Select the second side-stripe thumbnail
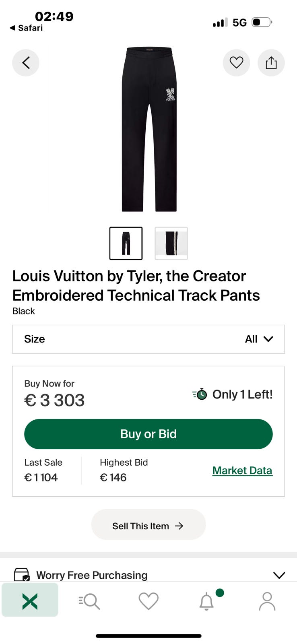The width and height of the screenshot is (297, 644). pos(171,243)
